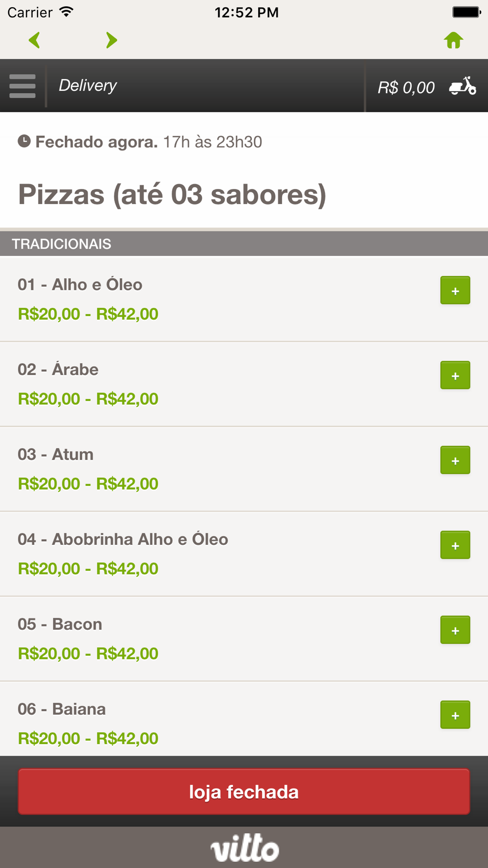The width and height of the screenshot is (488, 868).
Task: Add 04 - Abobrinha Alho e Óleo pizza
Action: 455,545
